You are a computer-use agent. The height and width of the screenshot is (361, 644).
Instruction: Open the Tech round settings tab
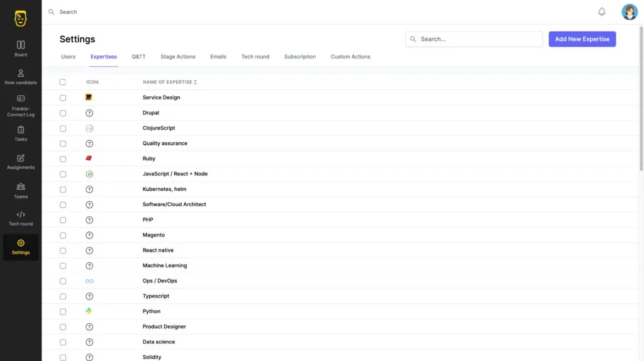click(x=255, y=57)
